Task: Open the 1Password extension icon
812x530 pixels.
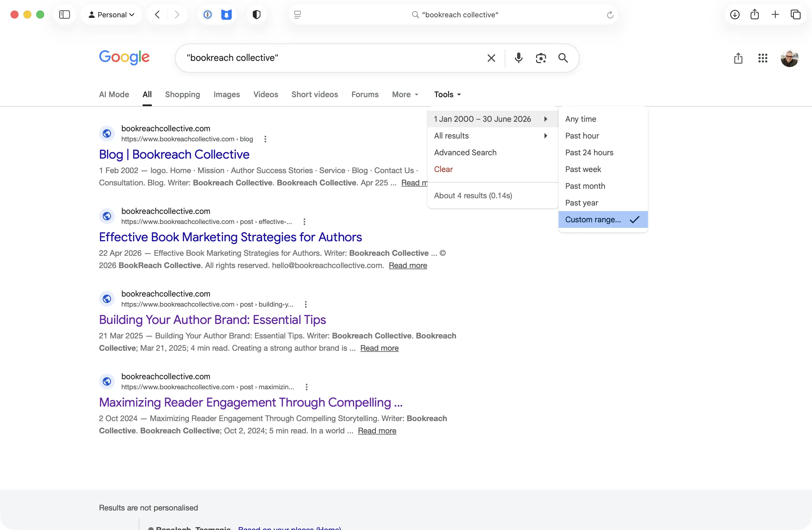Action: click(207, 15)
